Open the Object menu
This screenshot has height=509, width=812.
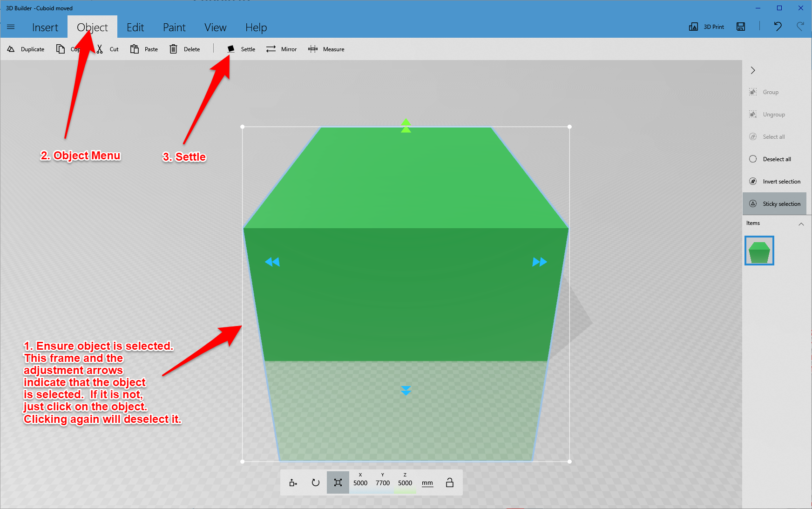tap(92, 27)
